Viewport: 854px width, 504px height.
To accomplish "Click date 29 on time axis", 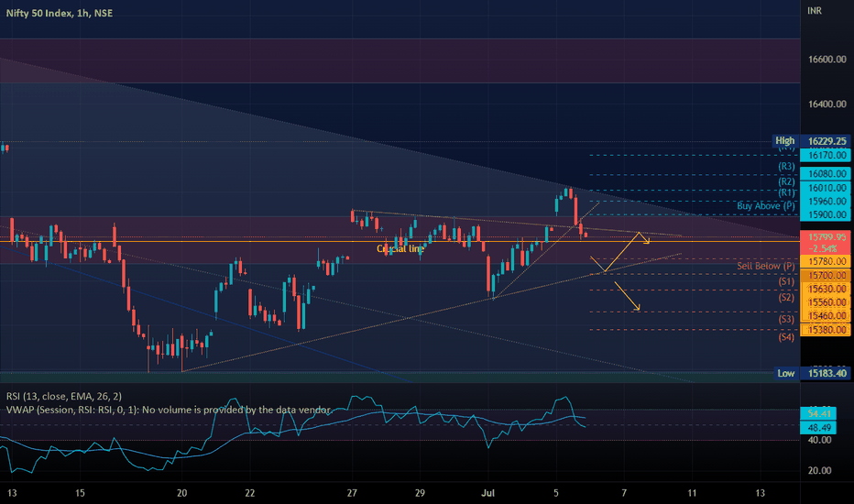I will [x=420, y=493].
